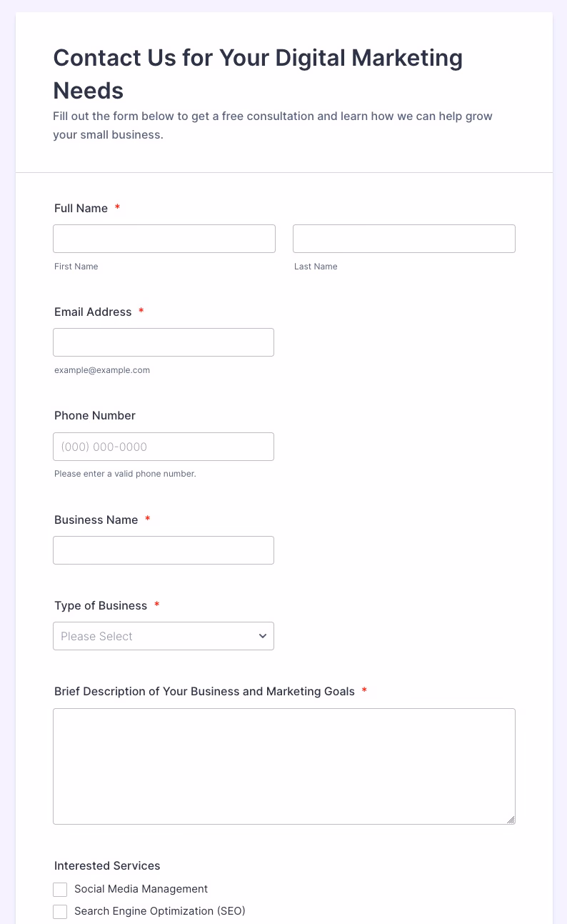Click inside the business description text area
Viewport: 567px width, 924px height.
(284, 766)
